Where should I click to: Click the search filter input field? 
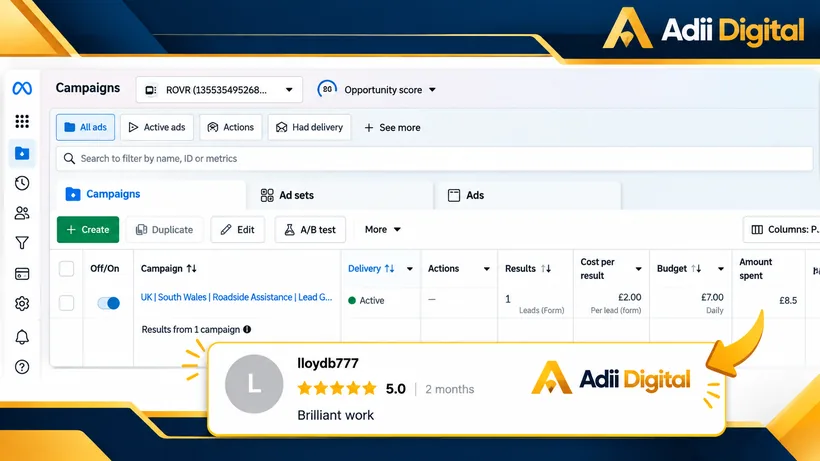point(435,158)
